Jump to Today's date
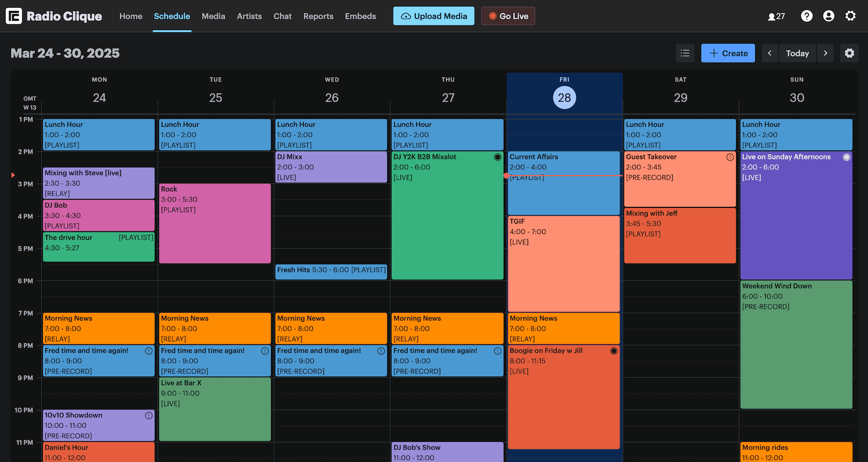Image resolution: width=868 pixels, height=462 pixels. [798, 53]
